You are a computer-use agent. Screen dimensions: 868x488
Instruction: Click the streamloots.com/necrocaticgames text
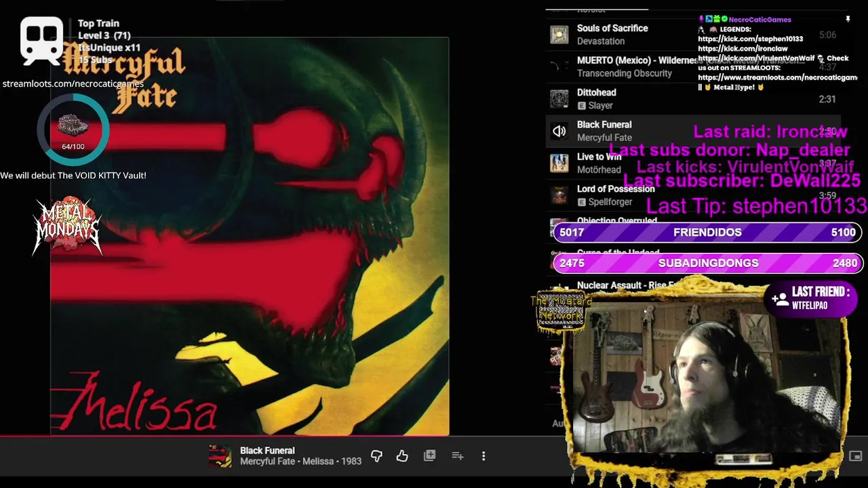(x=73, y=84)
